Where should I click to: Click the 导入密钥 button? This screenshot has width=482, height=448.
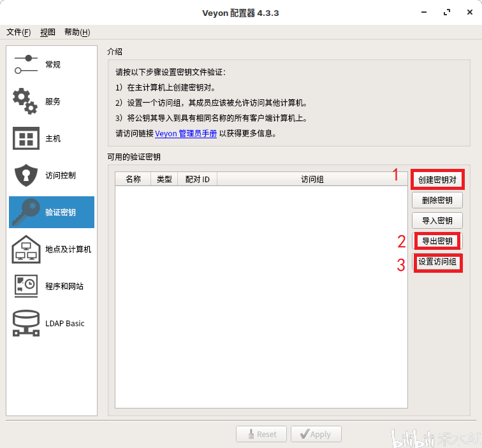click(x=437, y=220)
